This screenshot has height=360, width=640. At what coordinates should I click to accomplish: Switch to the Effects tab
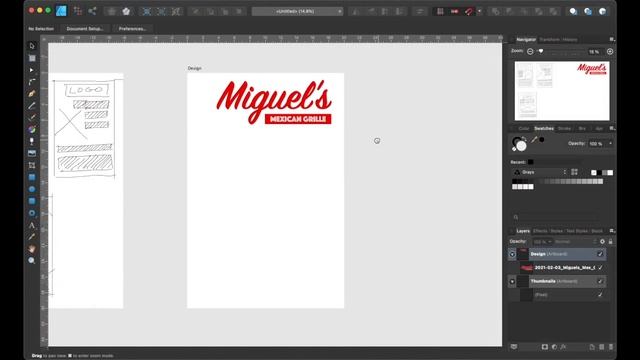540,231
